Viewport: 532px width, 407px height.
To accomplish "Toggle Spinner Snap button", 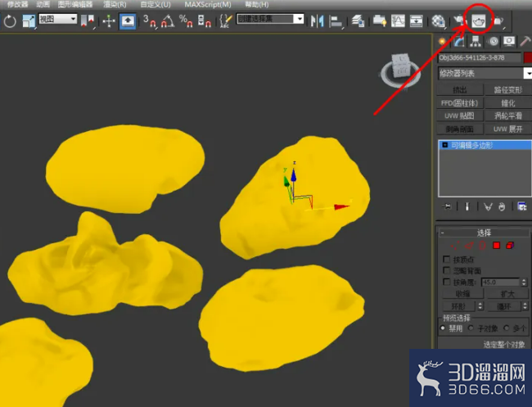I will point(205,21).
